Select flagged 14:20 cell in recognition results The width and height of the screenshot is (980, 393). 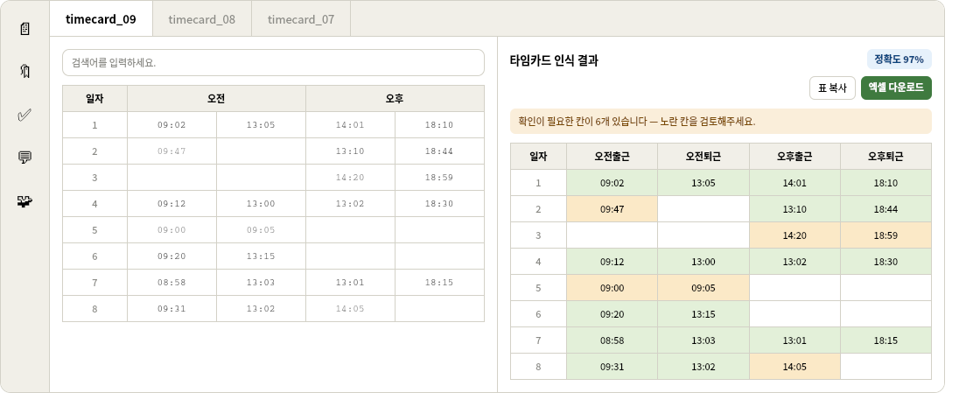[794, 235]
